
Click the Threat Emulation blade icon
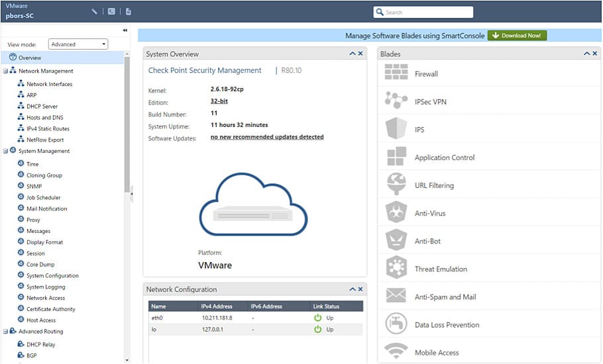[396, 267]
